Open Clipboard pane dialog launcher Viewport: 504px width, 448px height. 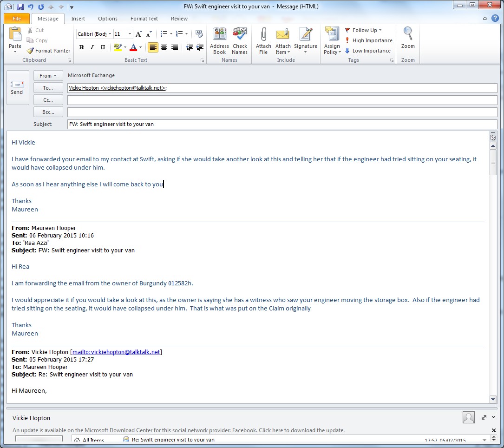[69, 60]
